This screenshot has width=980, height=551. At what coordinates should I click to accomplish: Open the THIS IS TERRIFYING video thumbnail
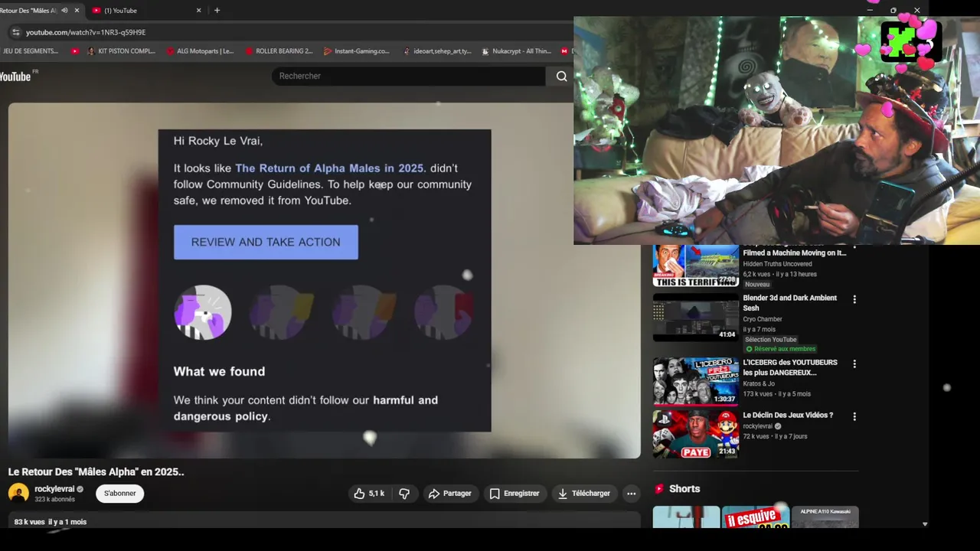pyautogui.click(x=695, y=266)
